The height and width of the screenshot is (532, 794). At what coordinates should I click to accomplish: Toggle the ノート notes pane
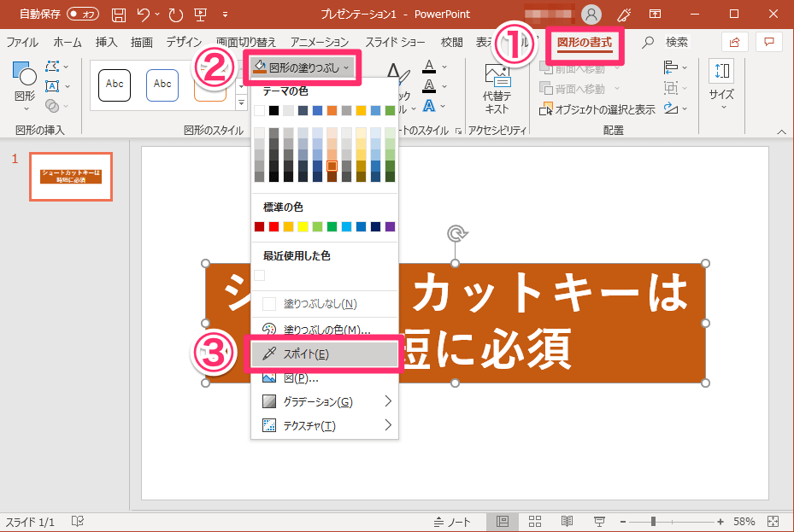[x=452, y=522]
